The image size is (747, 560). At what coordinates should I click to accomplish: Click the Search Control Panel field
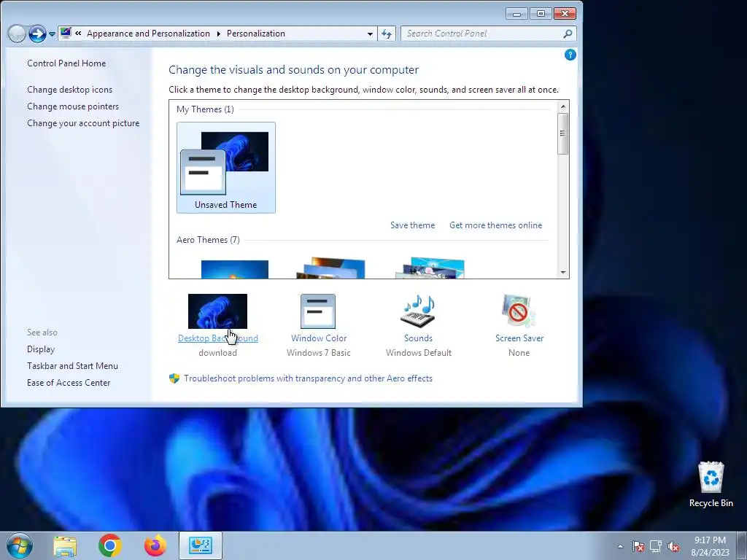[x=489, y=34]
